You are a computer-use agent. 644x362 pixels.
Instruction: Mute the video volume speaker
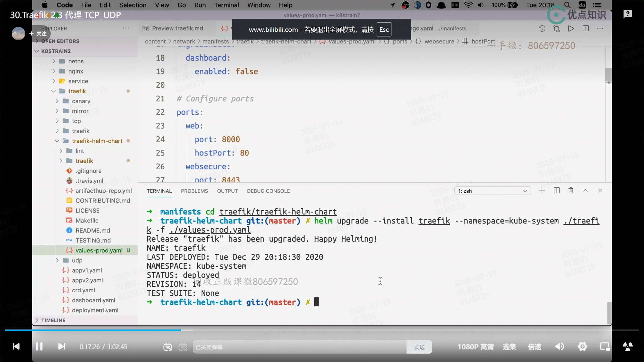559,347
